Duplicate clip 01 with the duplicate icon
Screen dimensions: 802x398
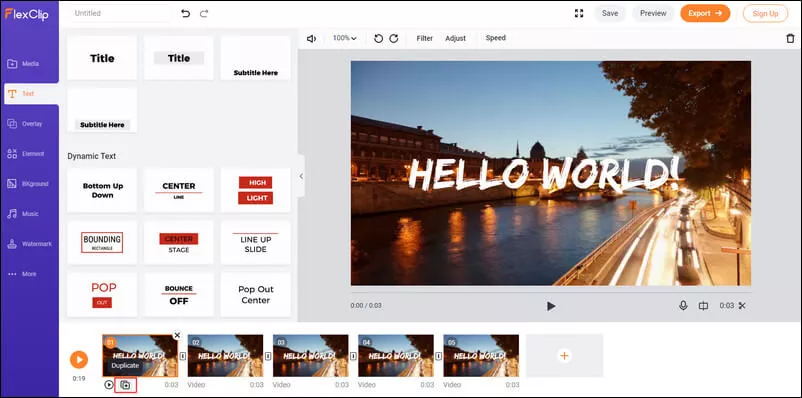(125, 385)
